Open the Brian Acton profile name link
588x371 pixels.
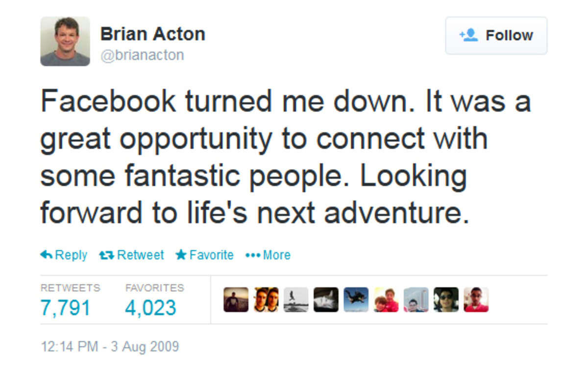click(x=152, y=34)
